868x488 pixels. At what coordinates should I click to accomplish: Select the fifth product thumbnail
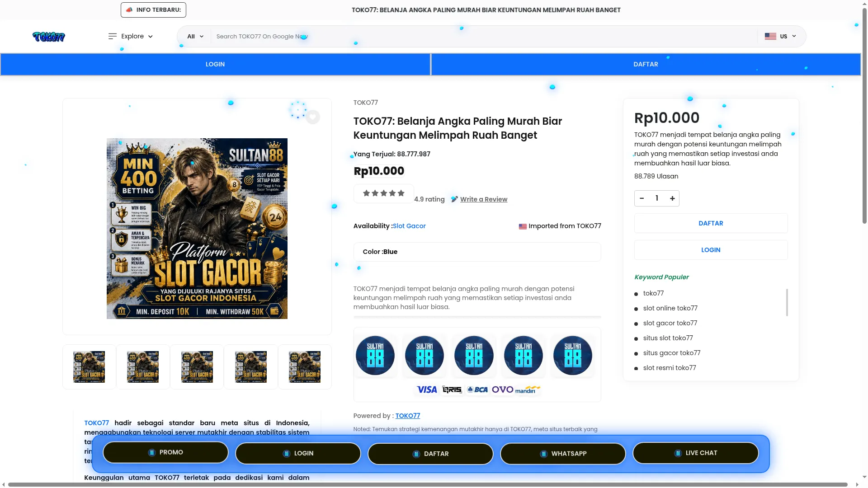[305, 367]
